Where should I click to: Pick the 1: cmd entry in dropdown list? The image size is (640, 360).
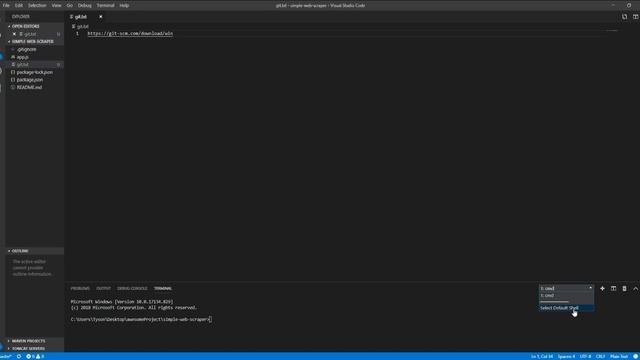click(566, 296)
